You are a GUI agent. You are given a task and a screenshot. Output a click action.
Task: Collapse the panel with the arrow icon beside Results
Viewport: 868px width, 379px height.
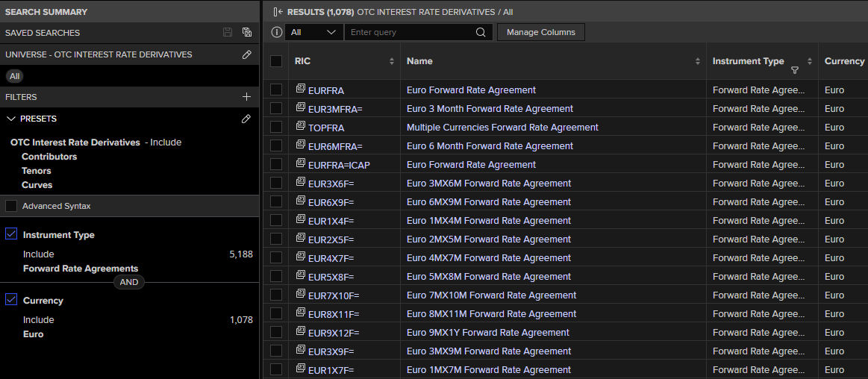(x=278, y=12)
